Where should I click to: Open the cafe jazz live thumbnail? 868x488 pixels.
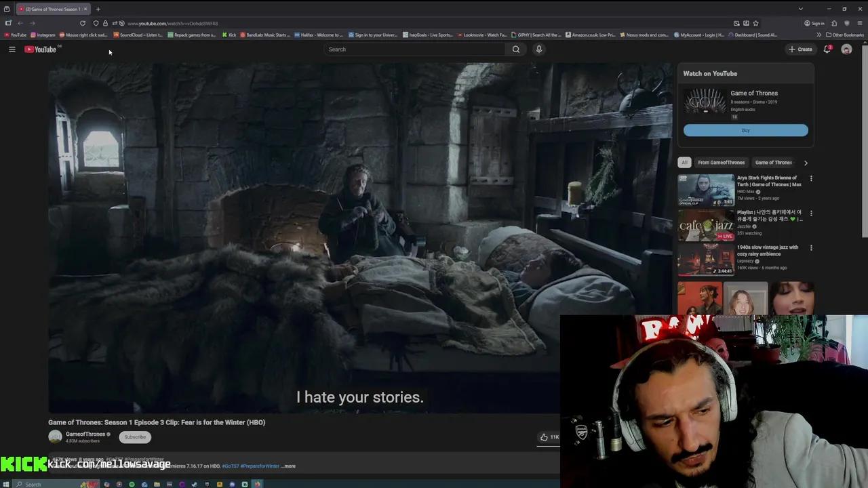click(x=706, y=225)
